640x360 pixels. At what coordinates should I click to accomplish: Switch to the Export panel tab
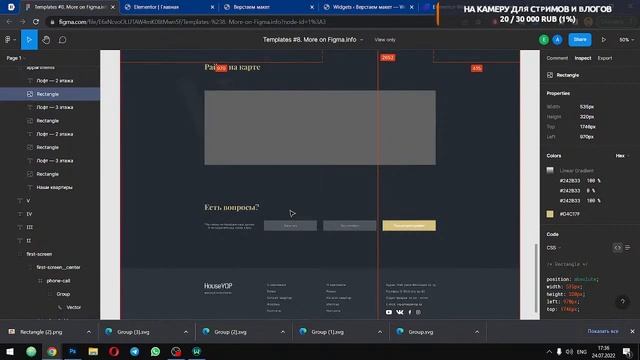pyautogui.click(x=605, y=58)
